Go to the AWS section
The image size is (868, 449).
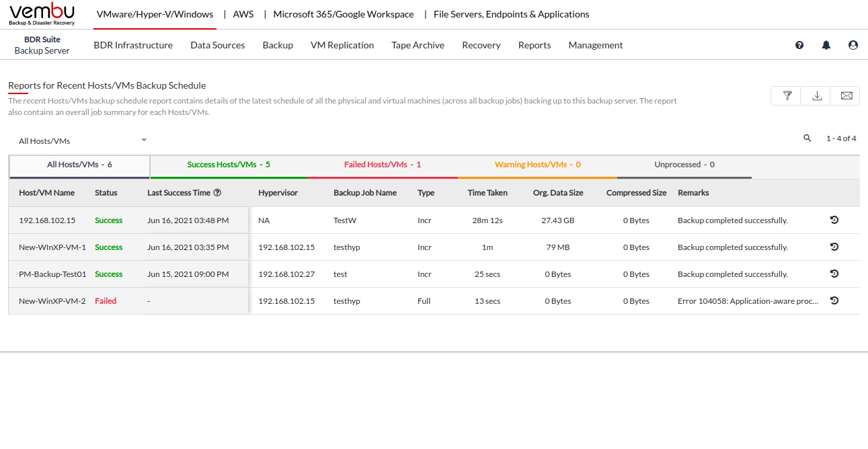(243, 14)
